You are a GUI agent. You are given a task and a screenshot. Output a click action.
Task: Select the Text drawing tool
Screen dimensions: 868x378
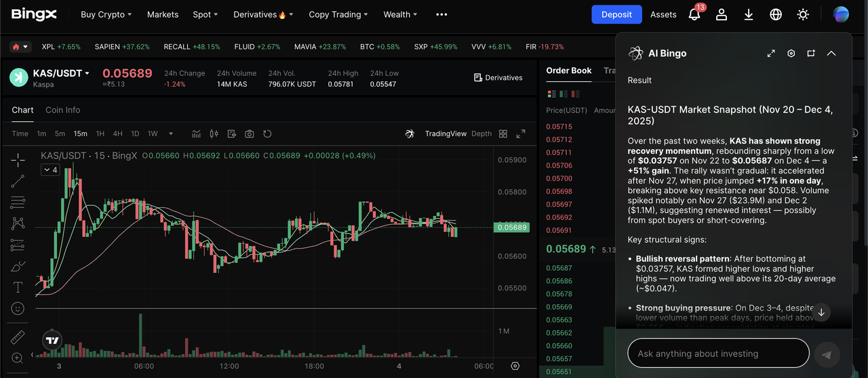pyautogui.click(x=18, y=287)
